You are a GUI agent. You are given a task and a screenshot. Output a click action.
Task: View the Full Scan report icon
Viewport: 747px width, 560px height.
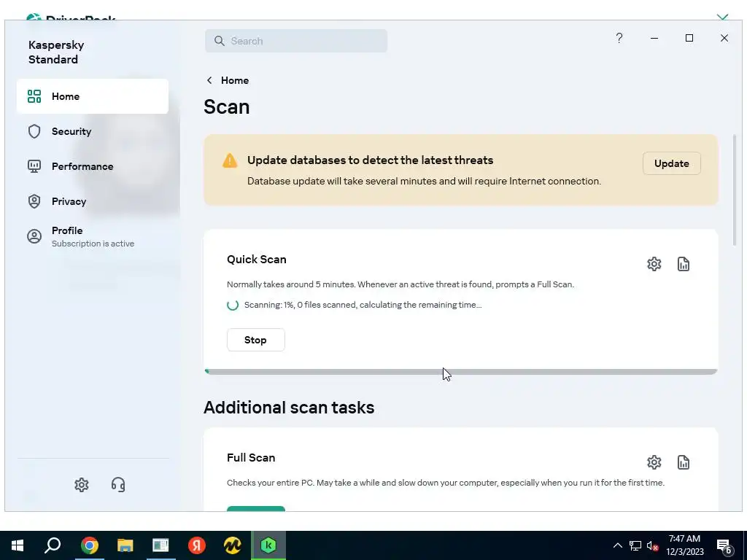683,462
